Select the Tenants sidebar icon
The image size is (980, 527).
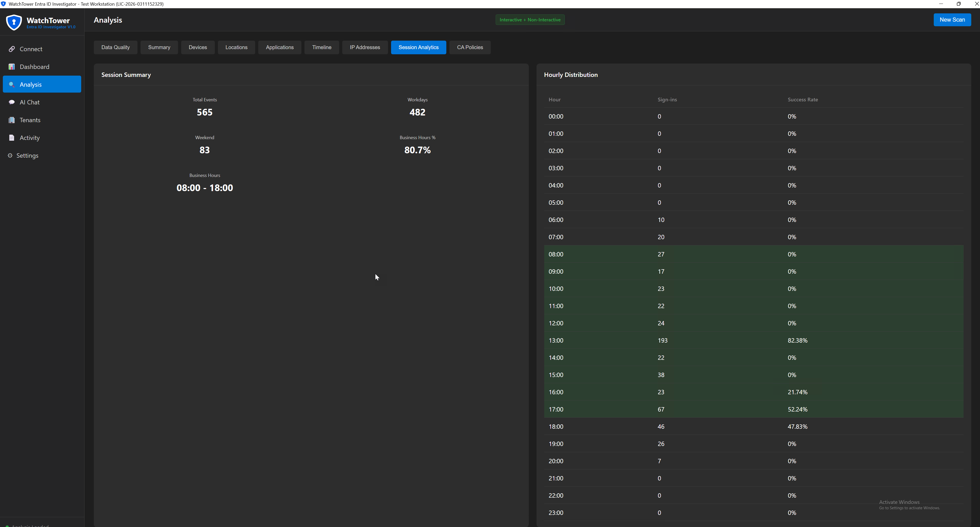click(x=11, y=120)
